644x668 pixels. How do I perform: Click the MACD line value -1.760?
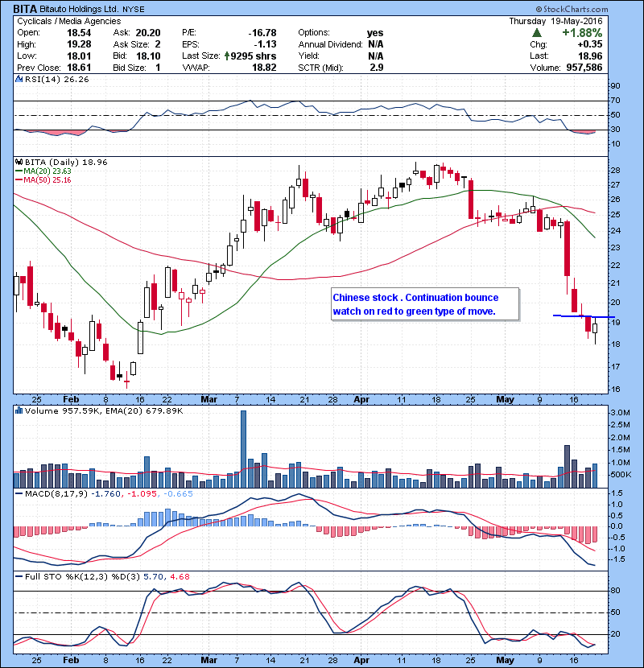(x=105, y=494)
